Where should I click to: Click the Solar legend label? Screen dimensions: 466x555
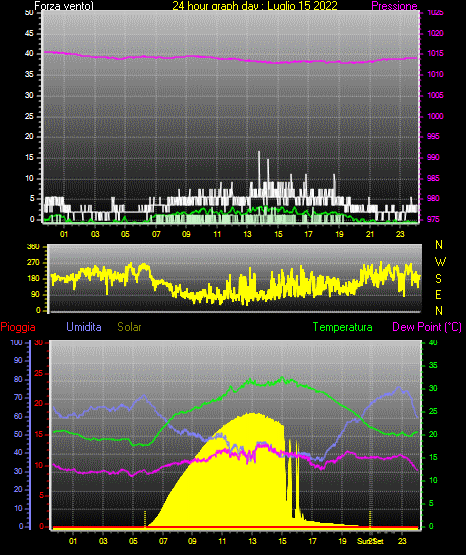click(129, 327)
